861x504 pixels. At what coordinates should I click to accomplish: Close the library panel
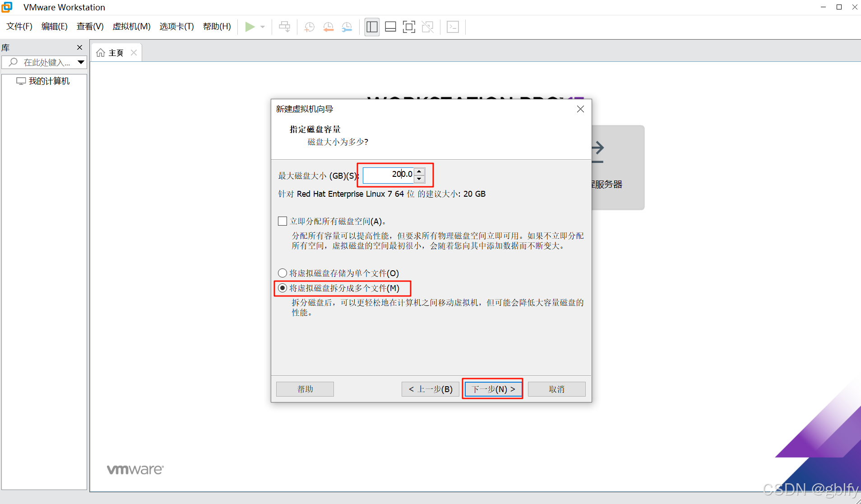pos(80,47)
